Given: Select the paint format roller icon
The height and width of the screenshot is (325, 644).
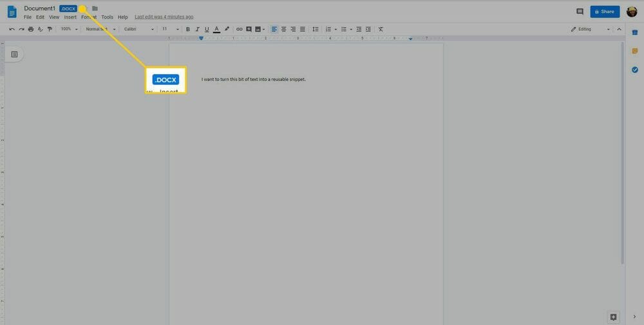Looking at the screenshot, I should click(x=50, y=29).
